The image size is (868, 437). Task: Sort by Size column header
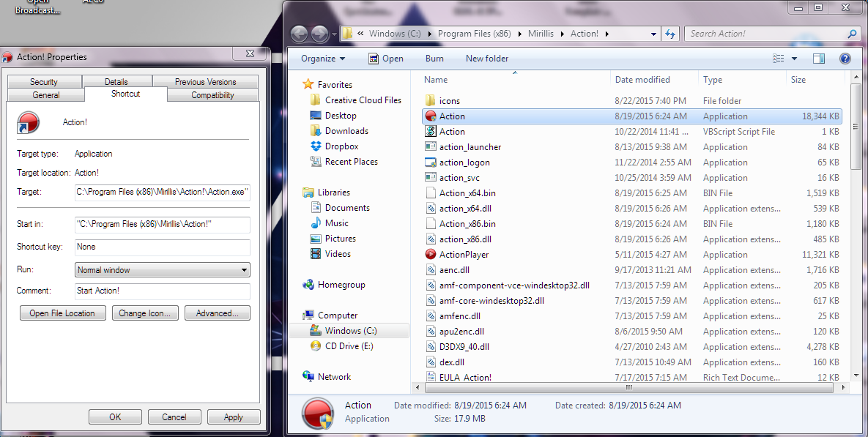pos(798,80)
